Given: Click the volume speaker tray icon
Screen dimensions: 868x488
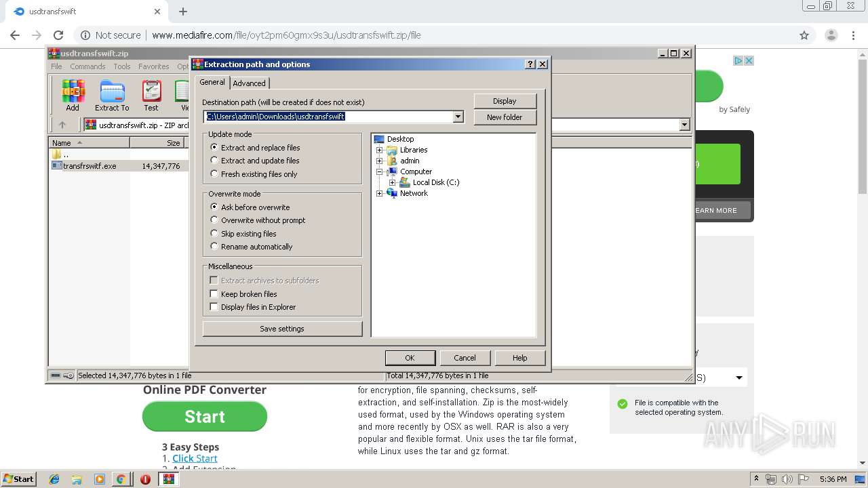Looking at the screenshot, I should coord(787,479).
